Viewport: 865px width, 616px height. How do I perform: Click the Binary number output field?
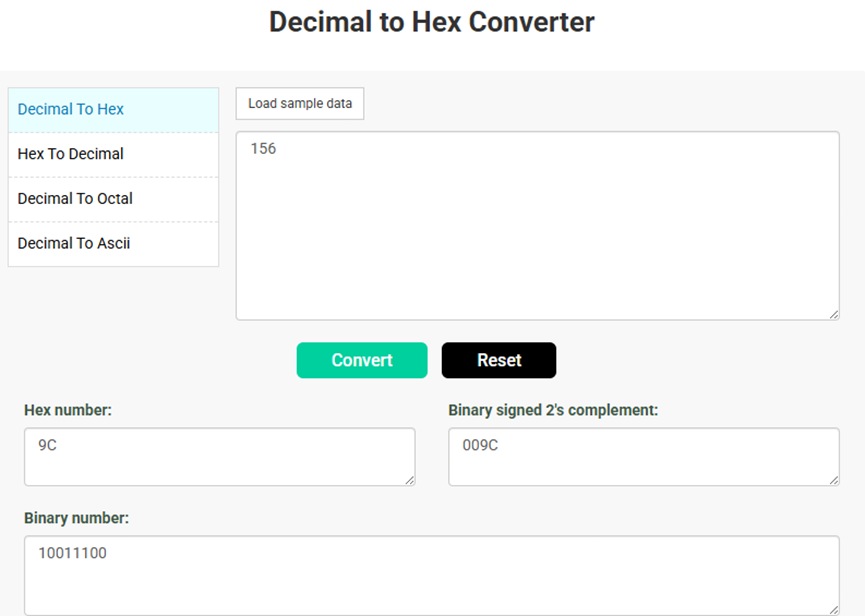(431, 575)
